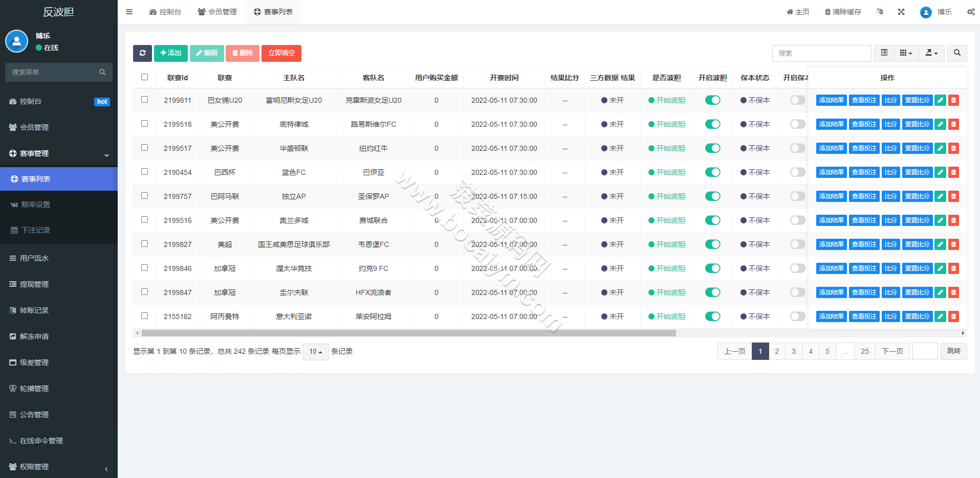
Task: Switch to the 控制台 tab
Action: pyautogui.click(x=165, y=12)
